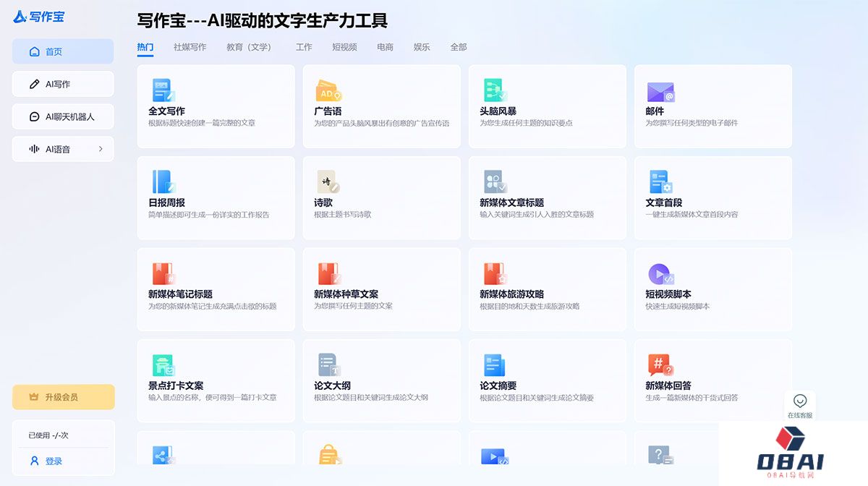
Task: Open the 论文大纲 outline icon
Action: [328, 365]
